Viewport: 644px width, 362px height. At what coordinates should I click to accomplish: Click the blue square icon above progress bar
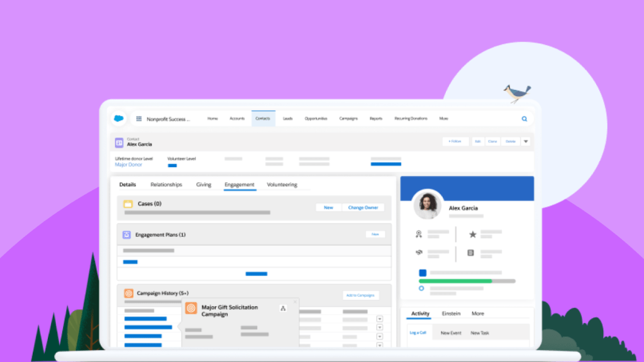coord(423,273)
